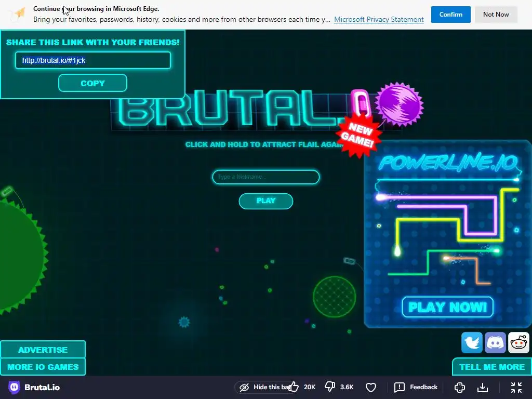Open the Reddit social icon
This screenshot has height=399, width=532.
518,343
